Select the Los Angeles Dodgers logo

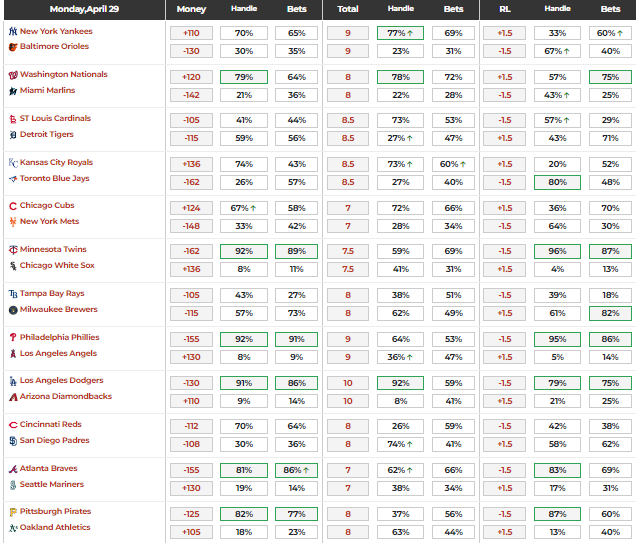click(x=12, y=381)
